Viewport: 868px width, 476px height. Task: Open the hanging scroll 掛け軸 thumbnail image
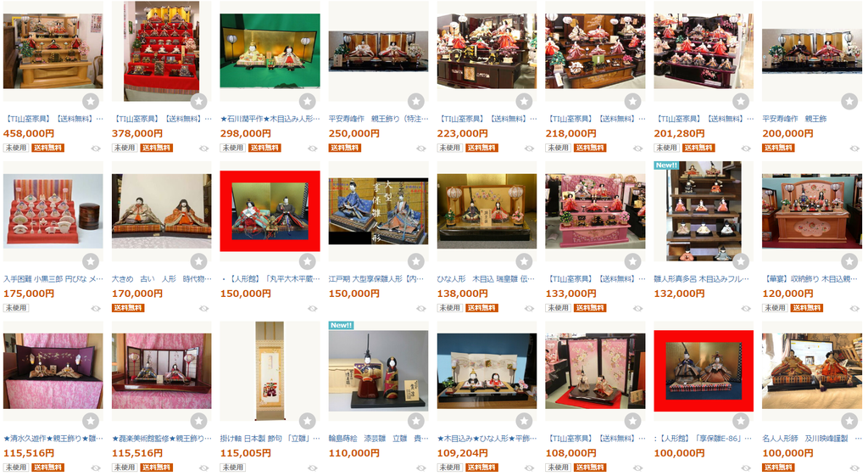[x=270, y=371]
